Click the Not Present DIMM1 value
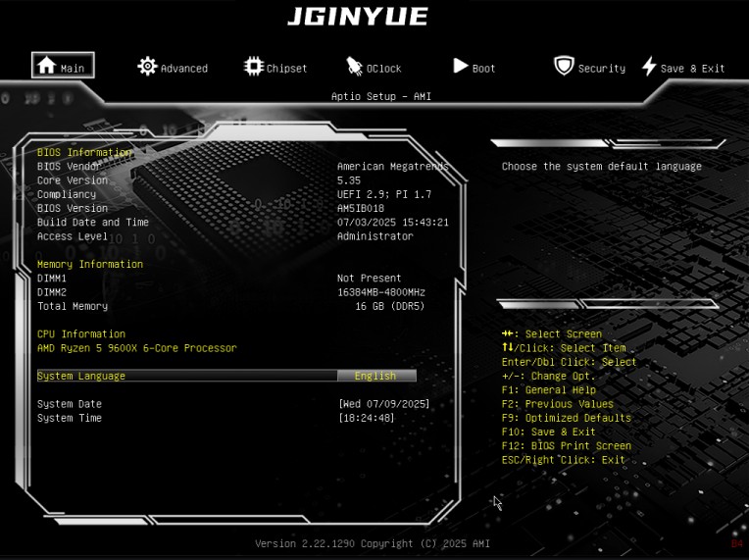 tap(370, 279)
